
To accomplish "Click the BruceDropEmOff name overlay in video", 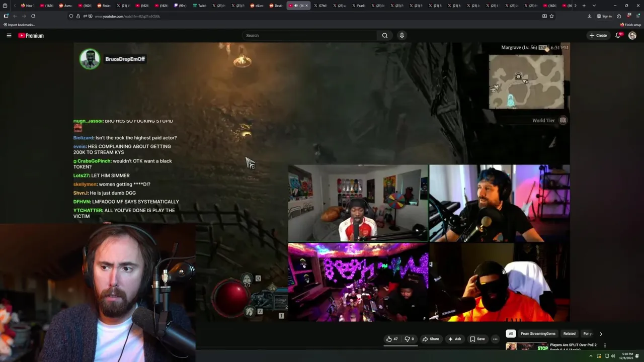I will point(125,59).
